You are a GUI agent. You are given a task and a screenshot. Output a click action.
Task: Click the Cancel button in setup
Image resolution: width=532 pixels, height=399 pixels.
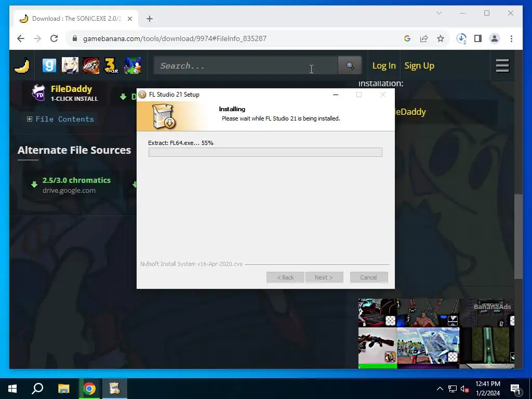click(369, 277)
